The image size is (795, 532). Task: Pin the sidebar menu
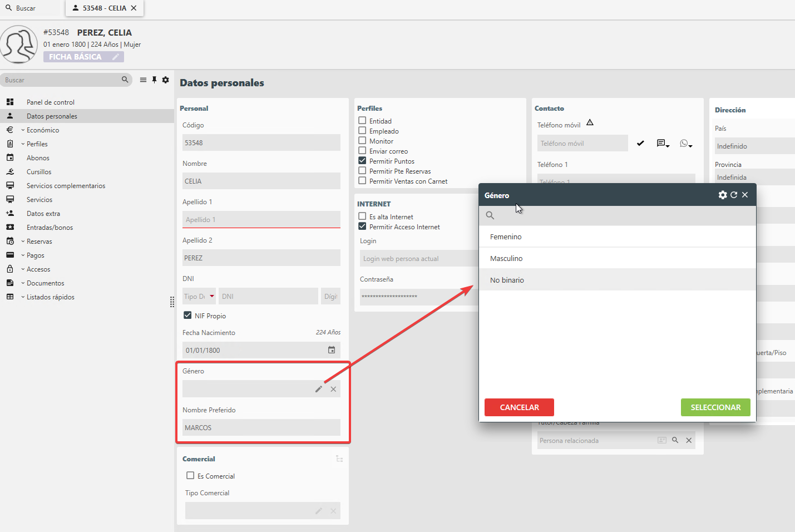(154, 80)
